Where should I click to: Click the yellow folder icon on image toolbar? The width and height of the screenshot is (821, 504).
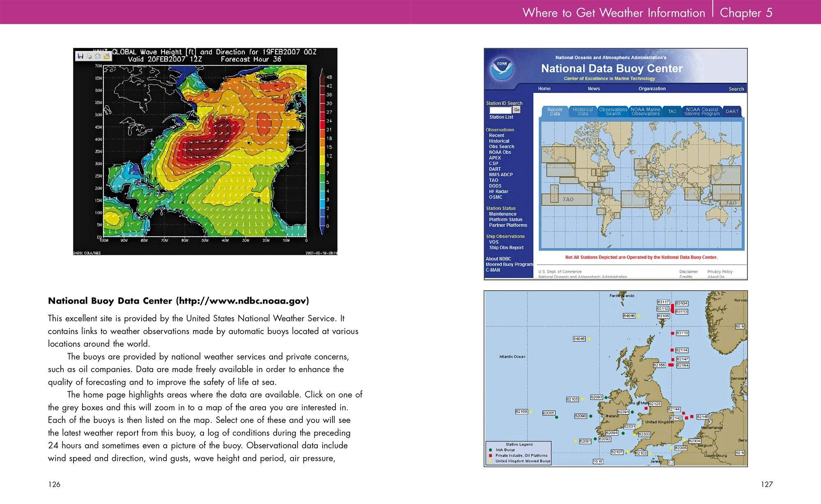106,56
